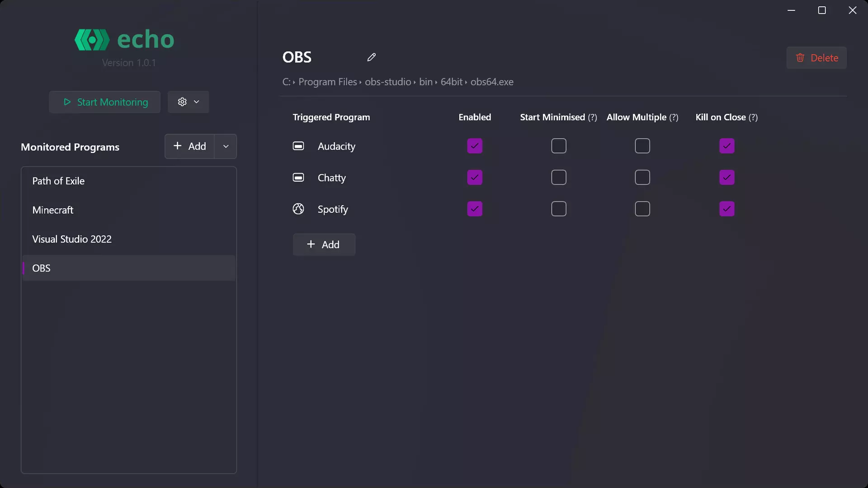This screenshot has height=488, width=868.
Task: Click the Version 1.0.1 label
Action: coord(129,63)
